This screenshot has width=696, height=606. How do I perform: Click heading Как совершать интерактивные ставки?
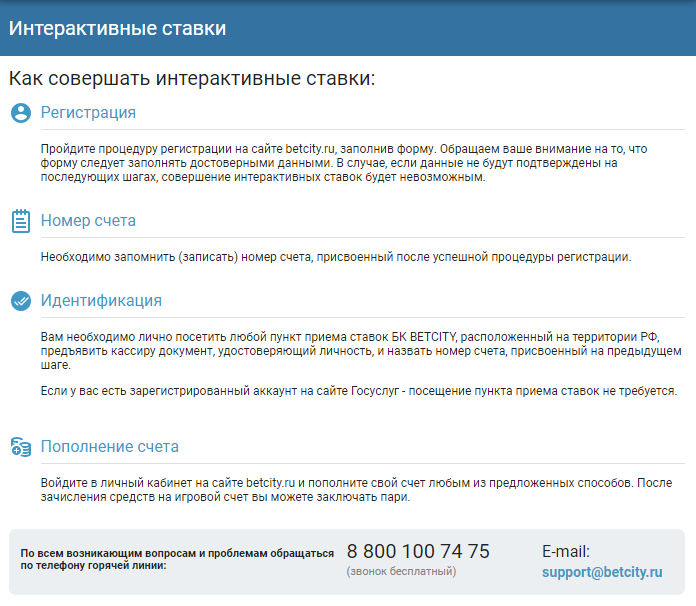pos(192,79)
